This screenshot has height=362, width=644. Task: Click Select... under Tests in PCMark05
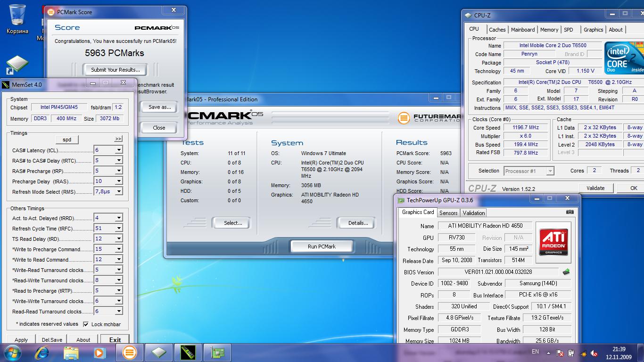click(x=232, y=223)
